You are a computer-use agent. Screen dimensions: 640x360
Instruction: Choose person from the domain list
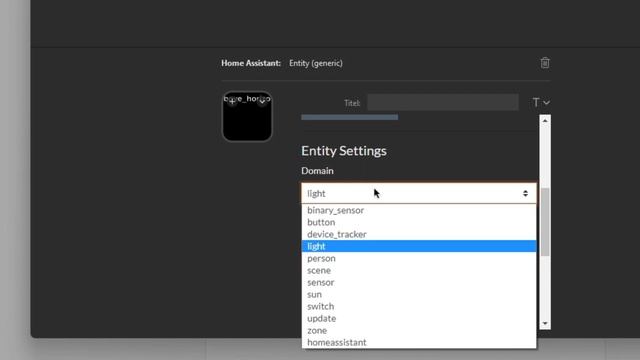pyautogui.click(x=419, y=258)
